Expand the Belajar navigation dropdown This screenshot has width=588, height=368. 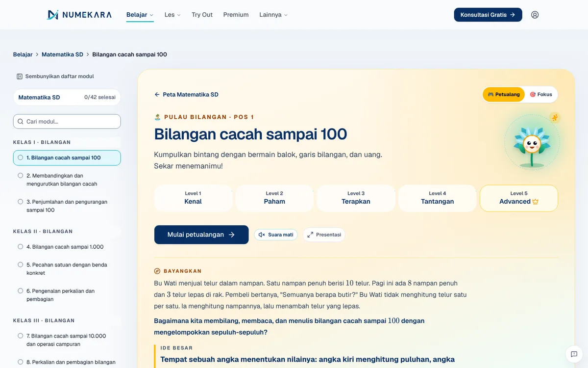tap(140, 15)
